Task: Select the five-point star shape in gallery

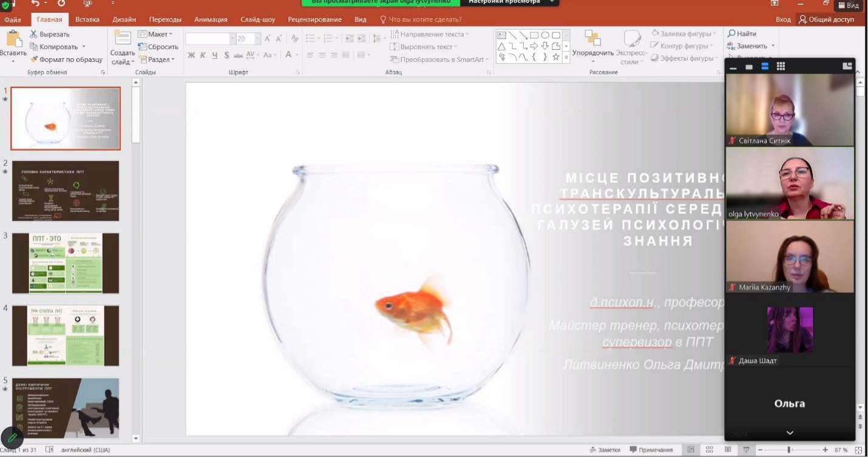Action: point(555,57)
